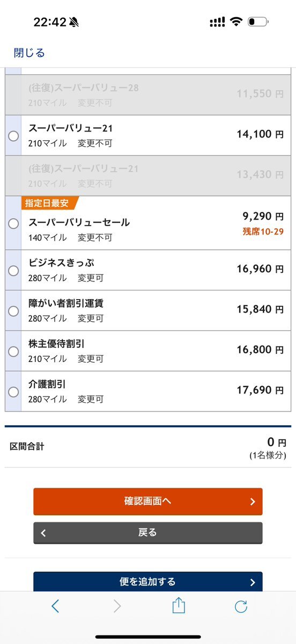Tap the 確認画面へ button label
Viewport: 296px width, 644px height.
click(x=147, y=501)
